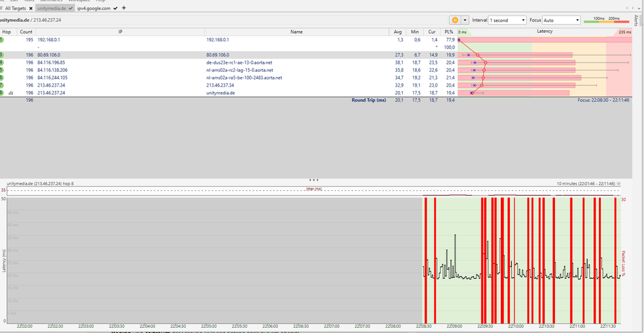Open the Interval dropdown set to 1 second

coord(507,20)
